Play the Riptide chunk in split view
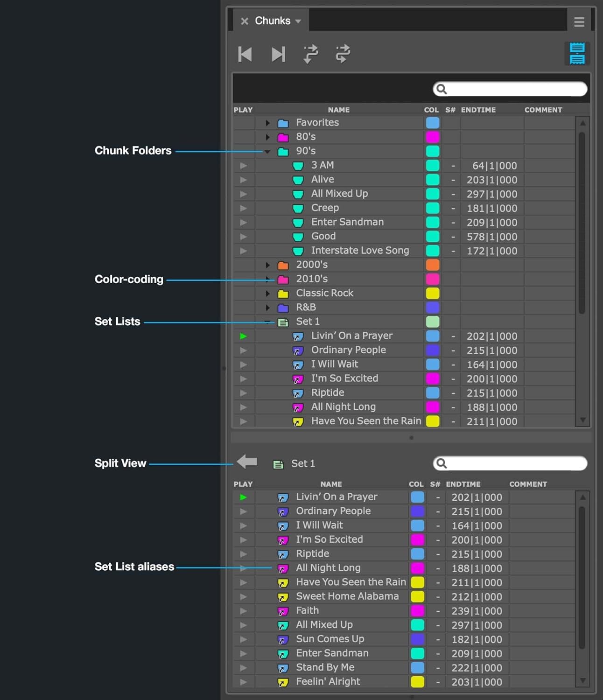The image size is (603, 700). pos(243,554)
